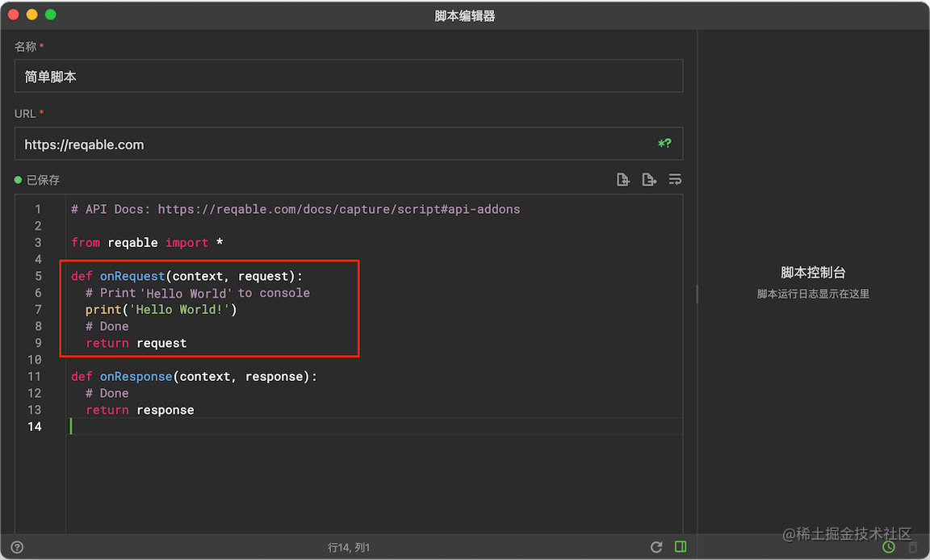The height and width of the screenshot is (560, 930).
Task: Click the green clock icon in the console footer
Action: tap(889, 547)
